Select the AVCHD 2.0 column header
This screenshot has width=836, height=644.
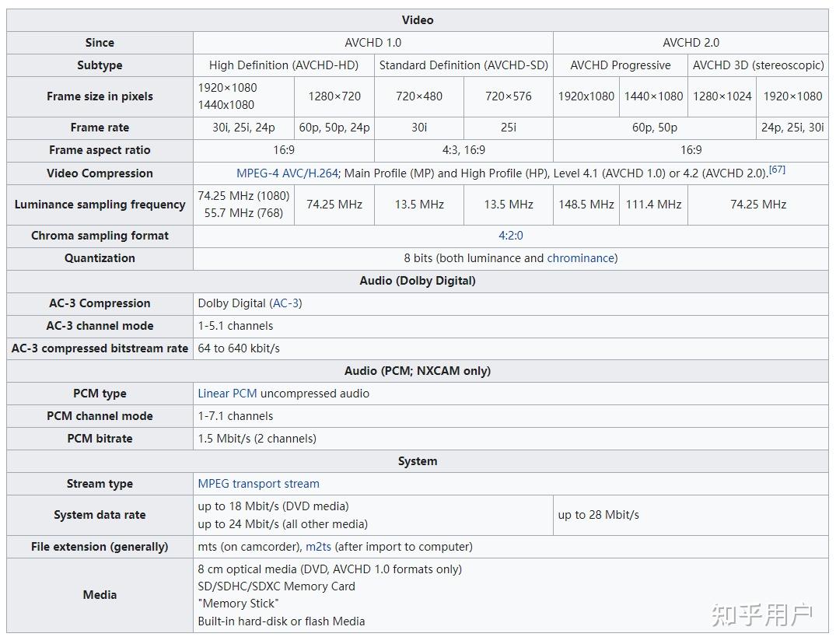[x=691, y=43]
